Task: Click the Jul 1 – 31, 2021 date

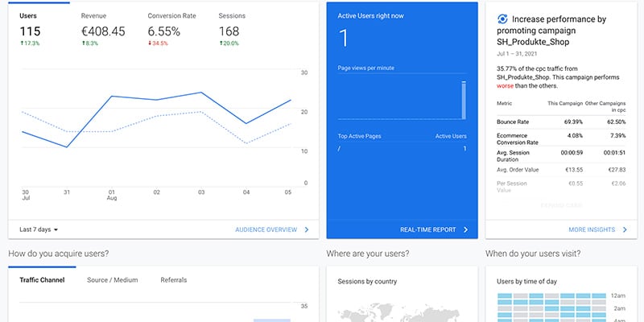Action: (x=517, y=54)
